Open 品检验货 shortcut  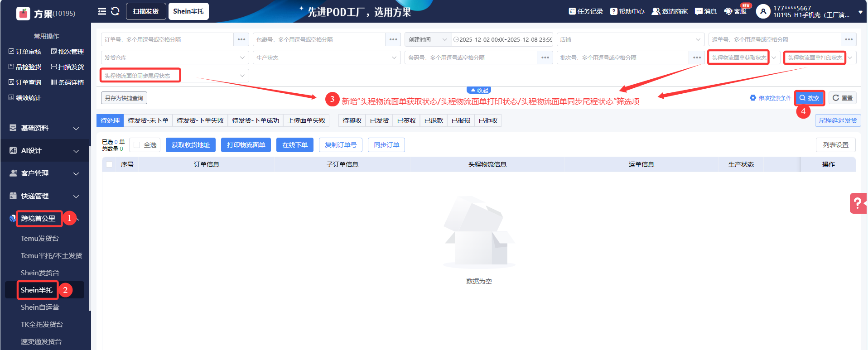pos(25,67)
